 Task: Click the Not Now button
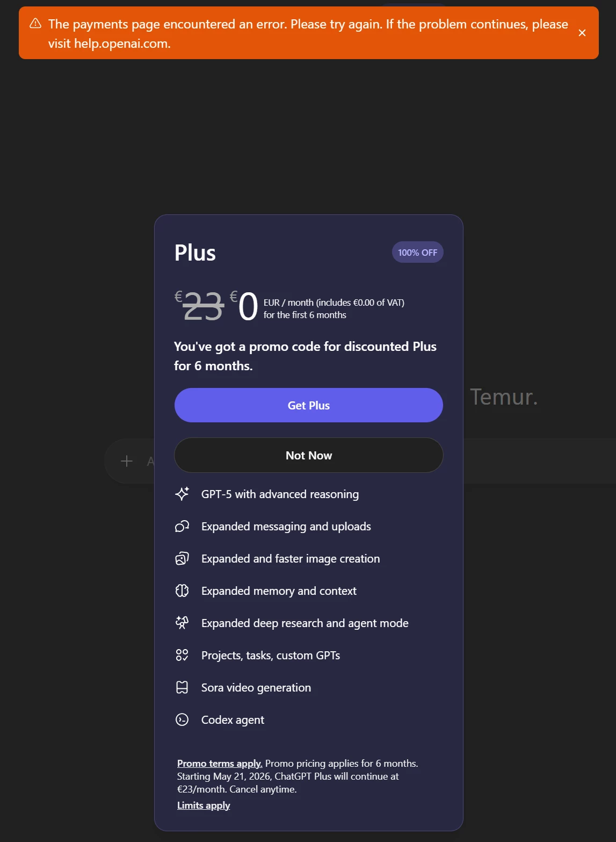coord(308,455)
